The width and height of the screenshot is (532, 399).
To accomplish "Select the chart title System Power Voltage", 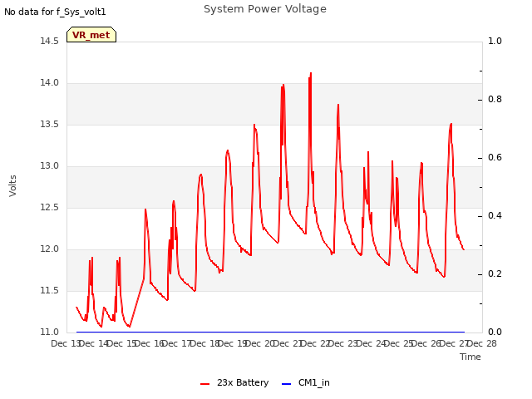I will click(x=265, y=9).
